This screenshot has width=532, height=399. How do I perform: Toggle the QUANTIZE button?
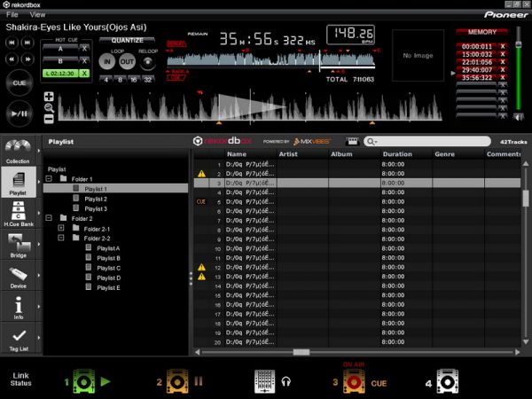127,41
